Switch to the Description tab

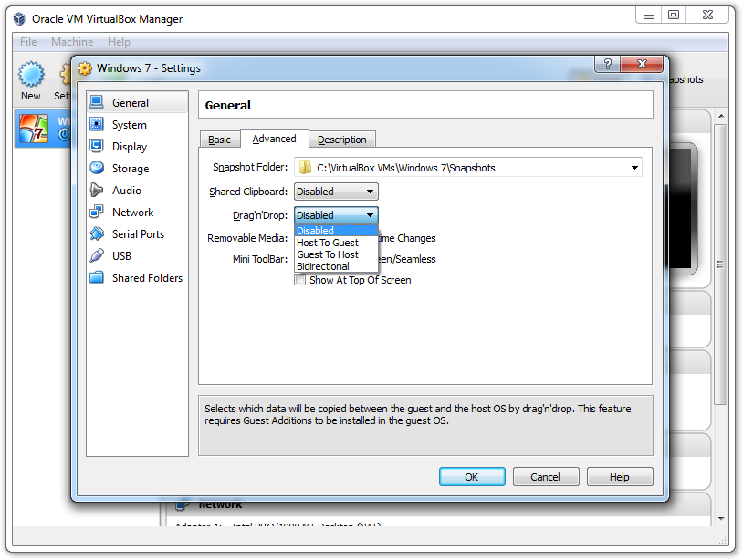[x=342, y=140]
